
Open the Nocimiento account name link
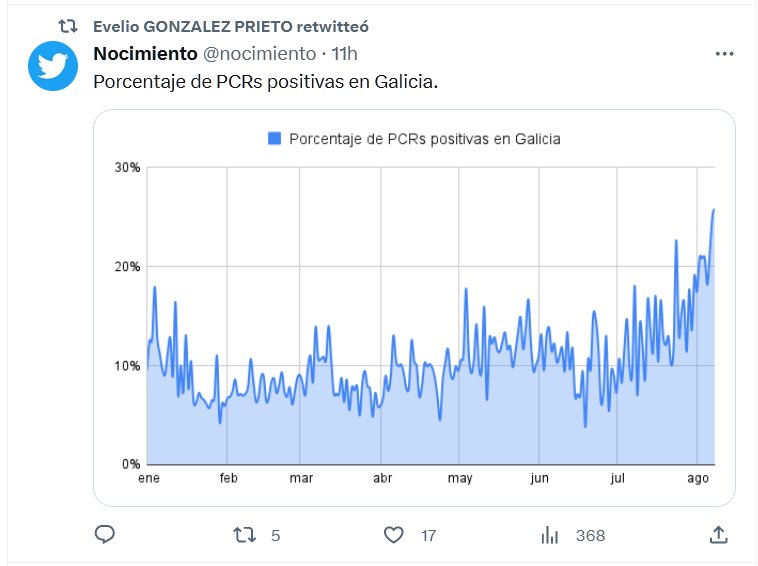pyautogui.click(x=145, y=53)
